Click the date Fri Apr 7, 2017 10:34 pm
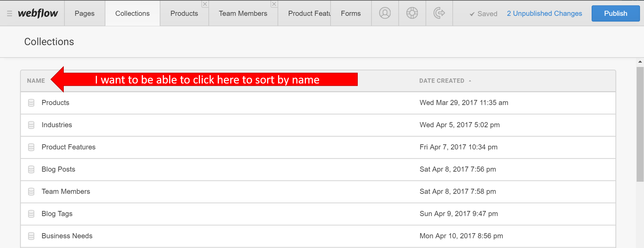The height and width of the screenshot is (248, 644). tap(459, 147)
